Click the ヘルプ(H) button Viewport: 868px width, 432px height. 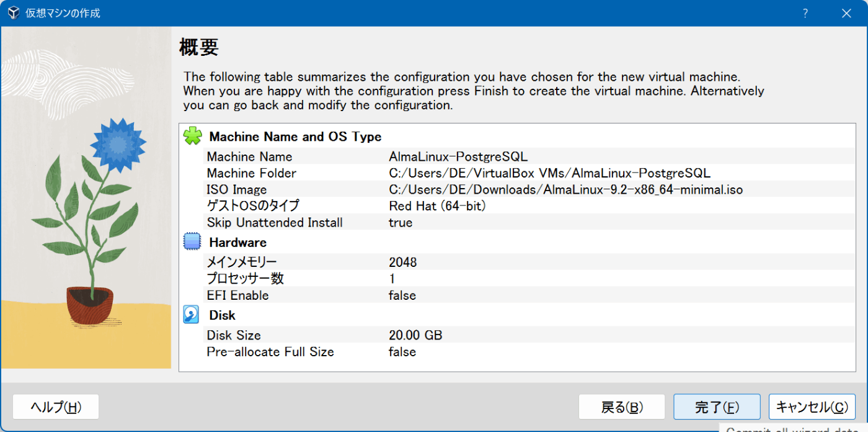point(56,407)
